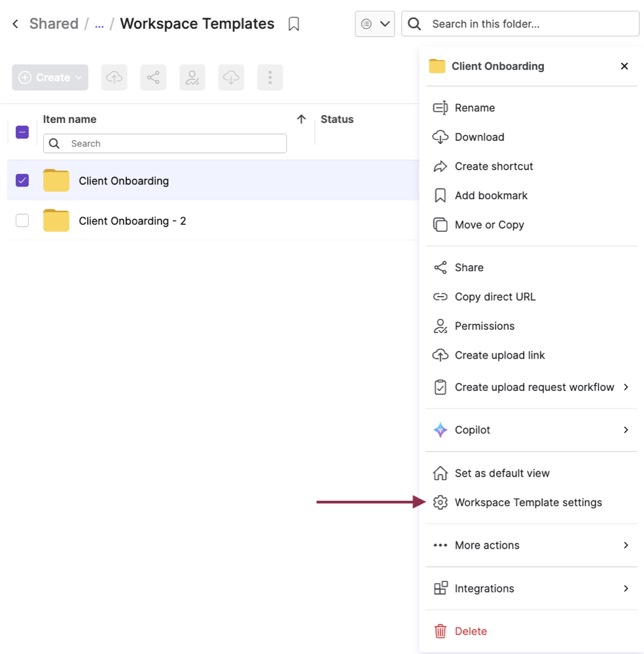This screenshot has width=644, height=654.
Task: Open the filter dropdown beside the search bar
Action: click(374, 23)
